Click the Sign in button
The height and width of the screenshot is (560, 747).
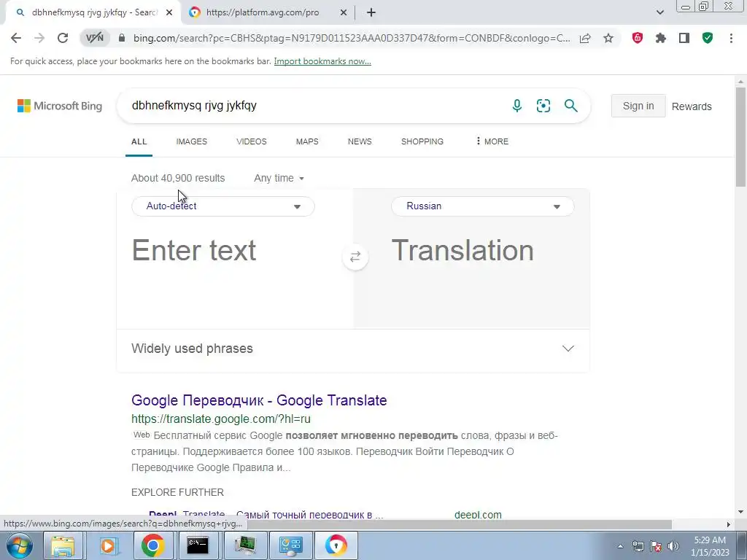(x=638, y=106)
